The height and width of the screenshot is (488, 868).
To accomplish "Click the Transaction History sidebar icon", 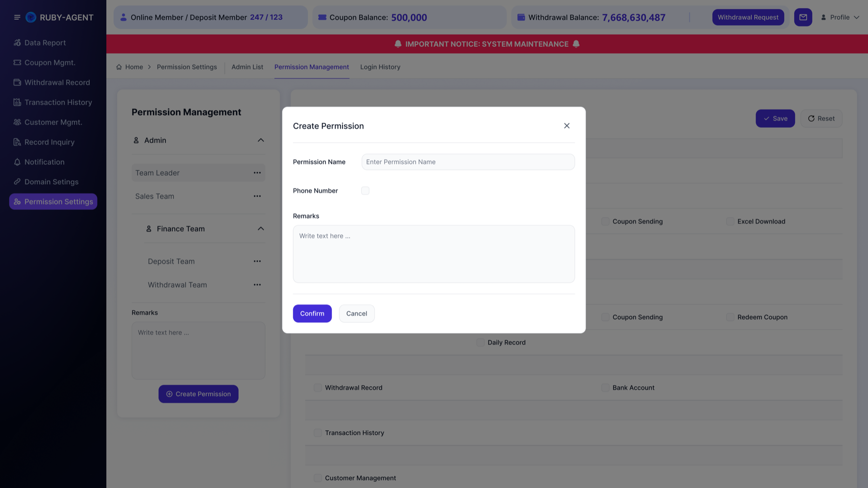I will click(17, 102).
